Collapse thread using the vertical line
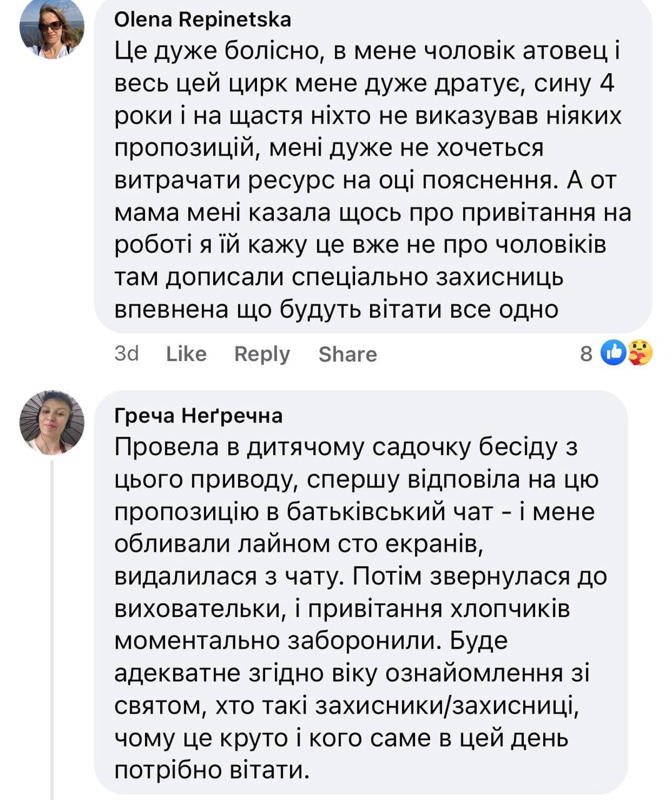The height and width of the screenshot is (800, 672). pyautogui.click(x=52, y=625)
